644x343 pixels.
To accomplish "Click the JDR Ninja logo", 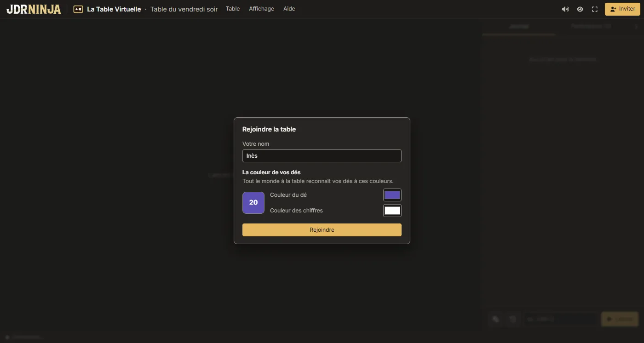I will coord(34,9).
